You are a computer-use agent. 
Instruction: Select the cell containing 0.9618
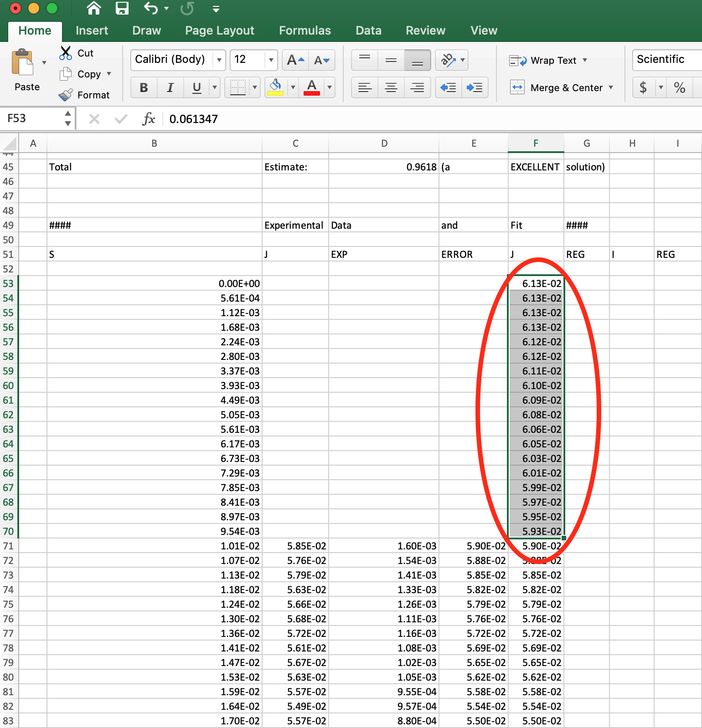coord(384,167)
